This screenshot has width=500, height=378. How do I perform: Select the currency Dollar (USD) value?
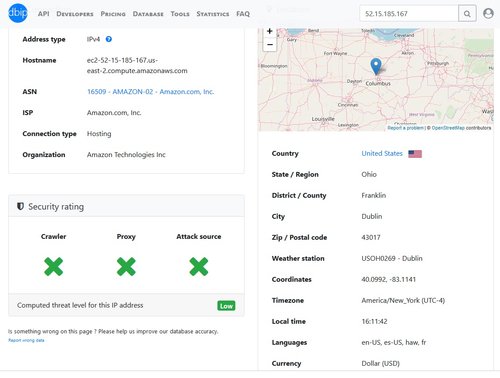coord(381,363)
